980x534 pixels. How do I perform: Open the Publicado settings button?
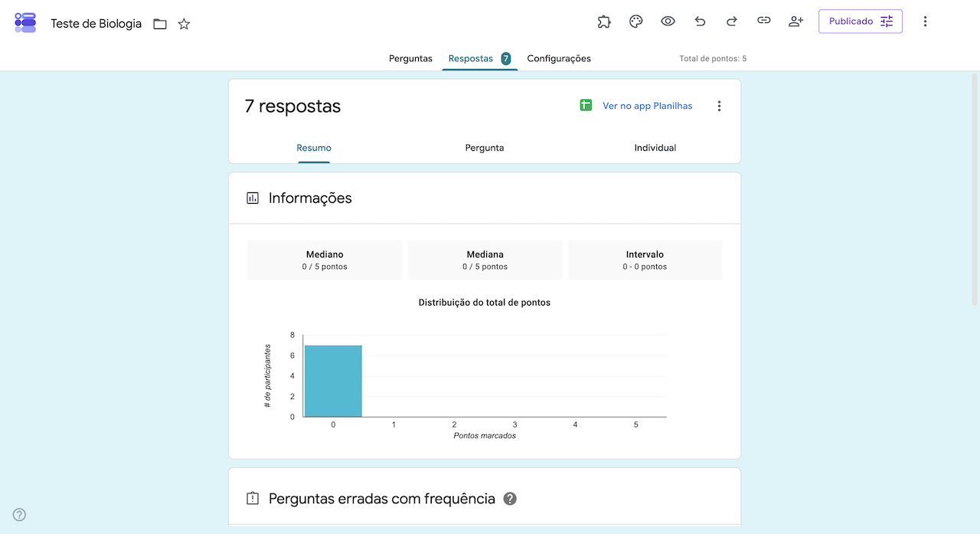(861, 21)
